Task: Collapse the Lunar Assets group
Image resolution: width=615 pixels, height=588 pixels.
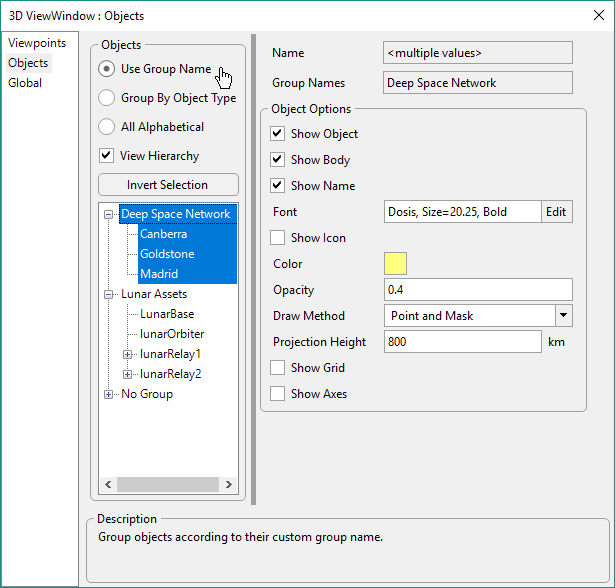Action: pyautogui.click(x=109, y=294)
